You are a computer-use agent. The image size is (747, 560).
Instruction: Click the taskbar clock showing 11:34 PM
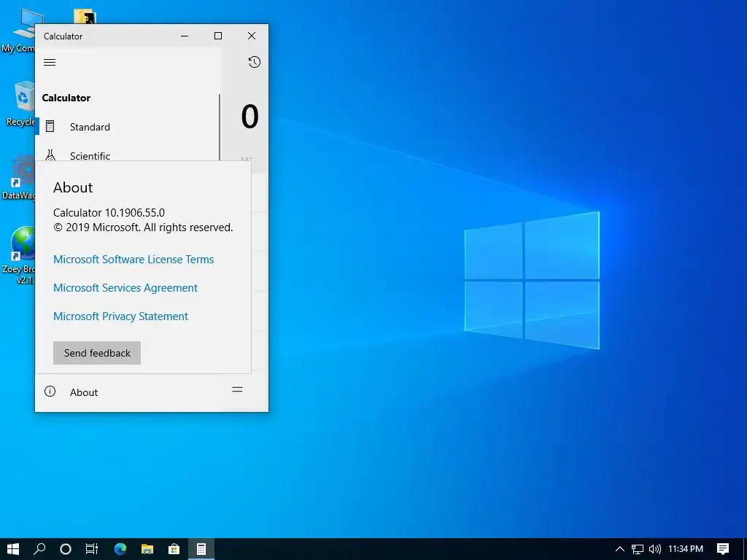coord(686,549)
